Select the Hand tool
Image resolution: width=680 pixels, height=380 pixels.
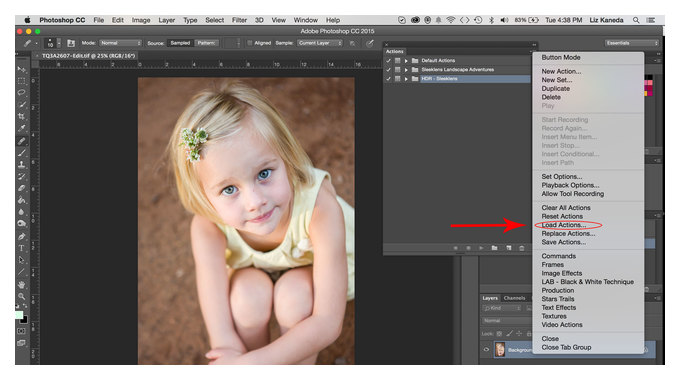coord(21,285)
